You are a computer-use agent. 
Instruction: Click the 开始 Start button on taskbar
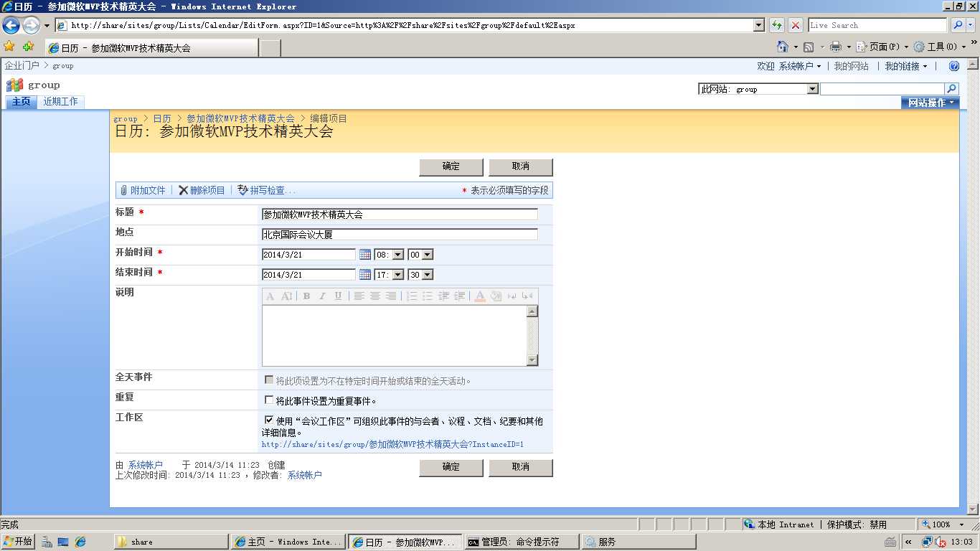point(18,542)
